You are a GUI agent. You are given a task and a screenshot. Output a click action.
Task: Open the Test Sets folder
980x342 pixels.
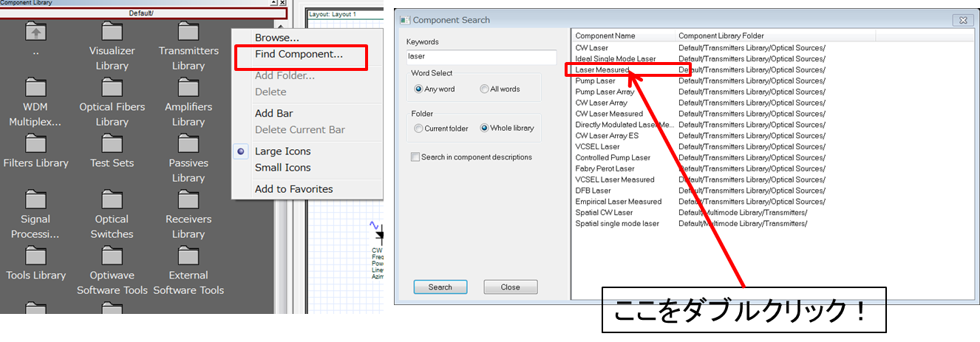coord(112,145)
